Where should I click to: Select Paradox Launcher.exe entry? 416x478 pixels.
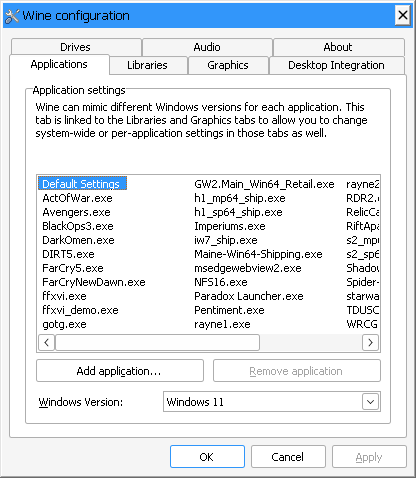click(249, 296)
